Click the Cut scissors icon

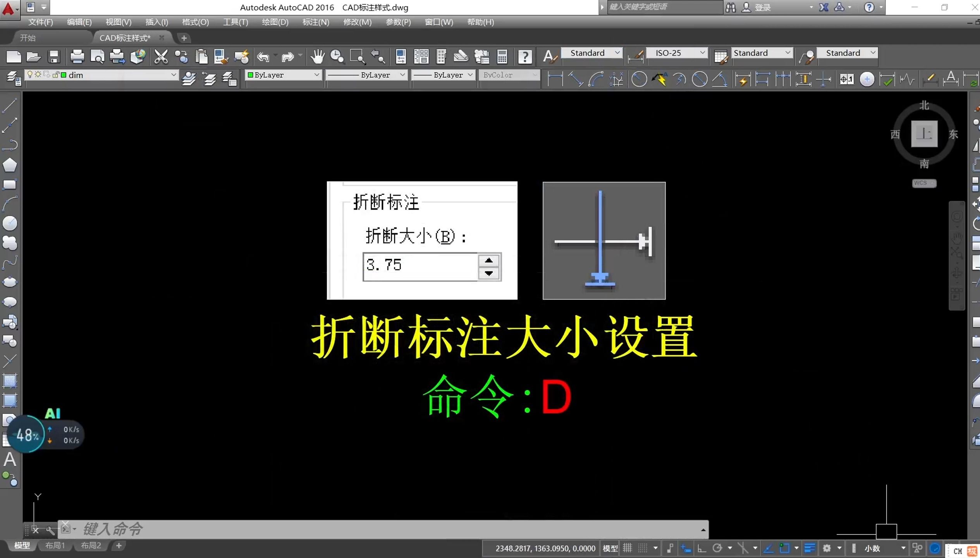point(161,57)
